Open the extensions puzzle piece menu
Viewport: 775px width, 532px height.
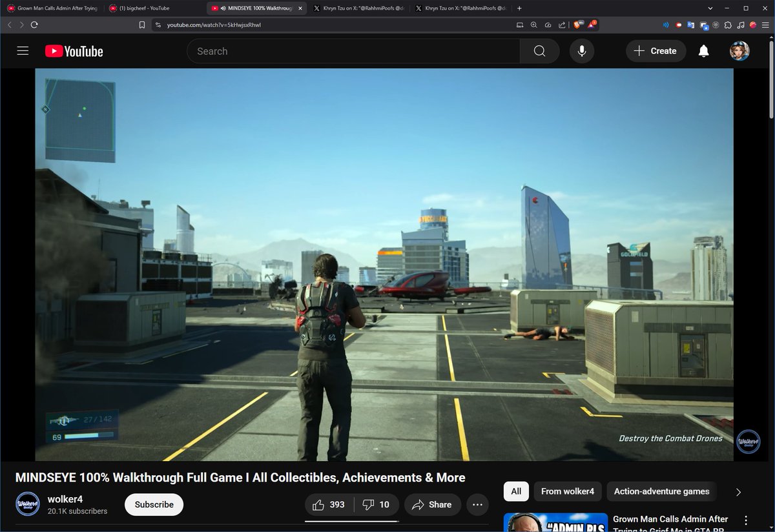point(728,25)
